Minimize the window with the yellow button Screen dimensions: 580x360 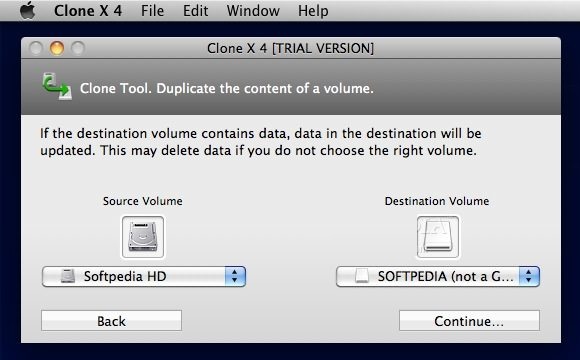[x=57, y=48]
